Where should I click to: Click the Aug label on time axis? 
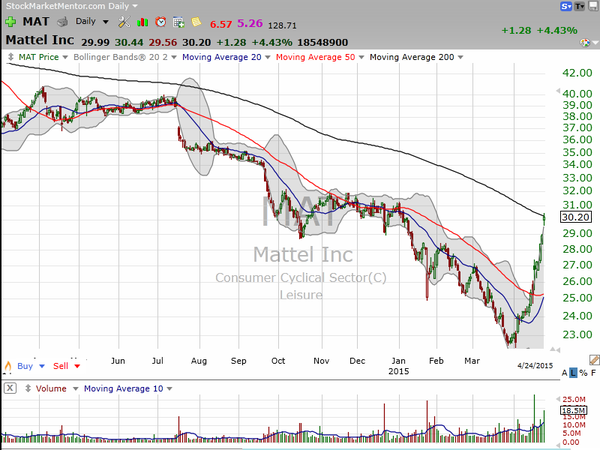pos(199,361)
